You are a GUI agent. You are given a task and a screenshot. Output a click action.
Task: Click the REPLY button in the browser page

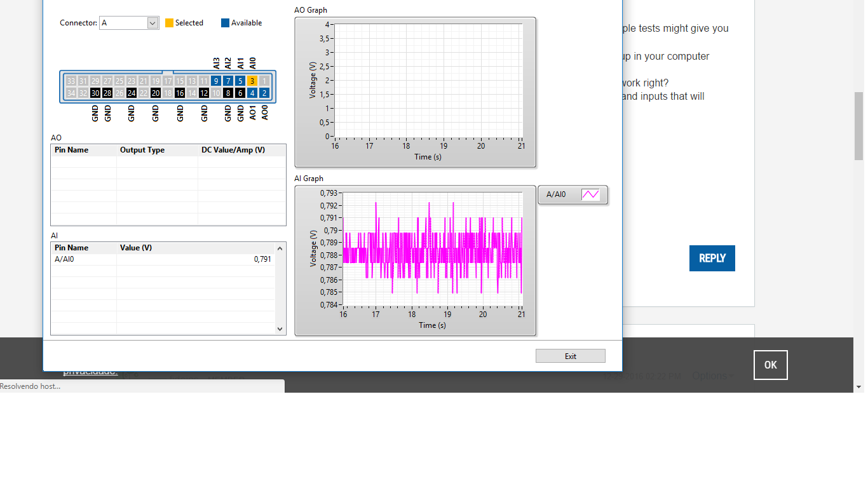pyautogui.click(x=712, y=258)
